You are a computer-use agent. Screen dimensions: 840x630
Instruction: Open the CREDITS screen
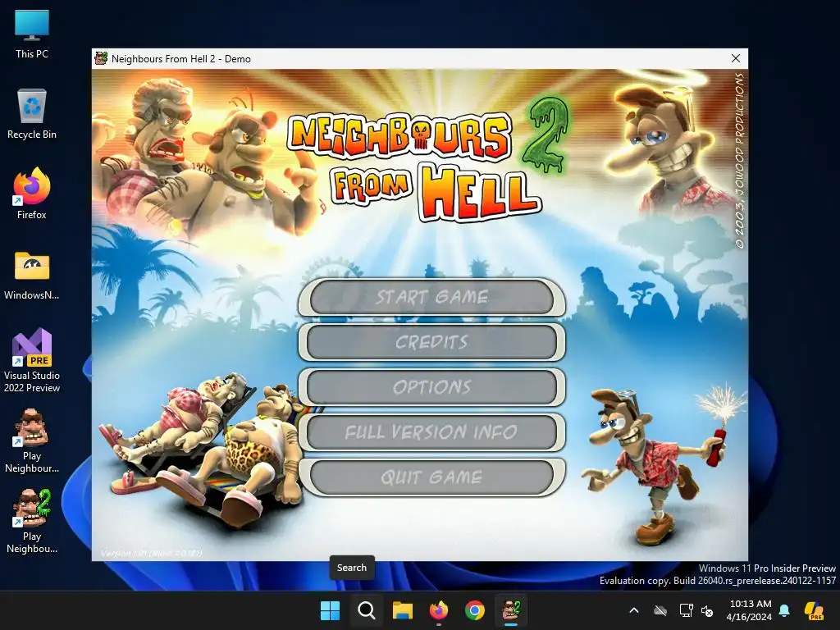pos(431,342)
